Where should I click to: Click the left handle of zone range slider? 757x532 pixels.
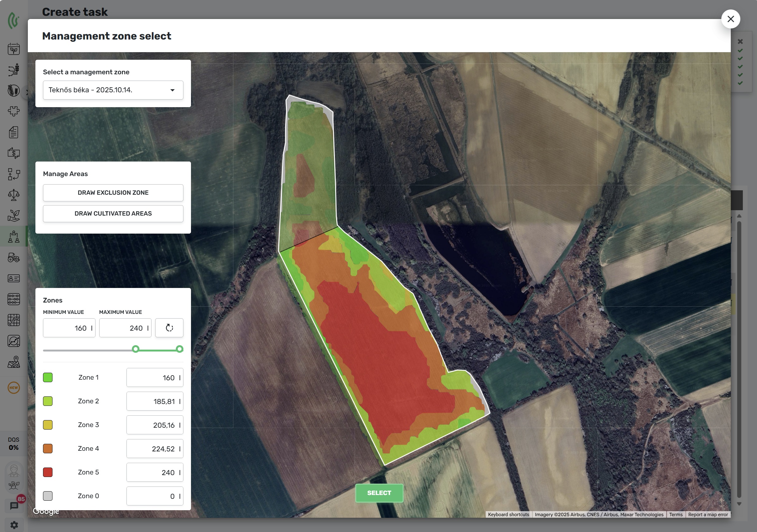136,349
